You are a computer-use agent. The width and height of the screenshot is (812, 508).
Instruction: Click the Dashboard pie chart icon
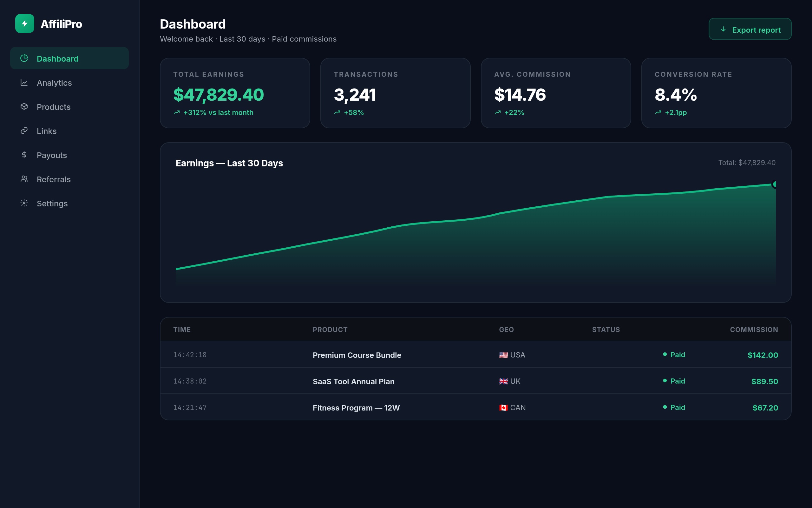tap(24, 58)
